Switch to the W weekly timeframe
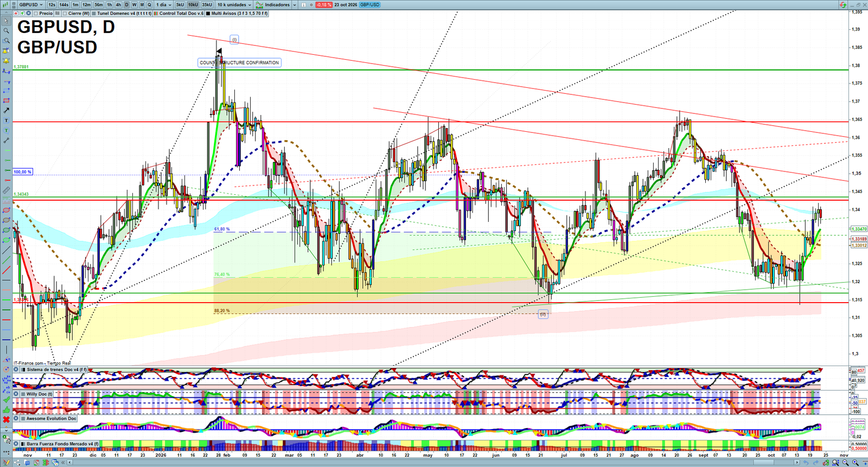868x467 pixels. coord(134,5)
